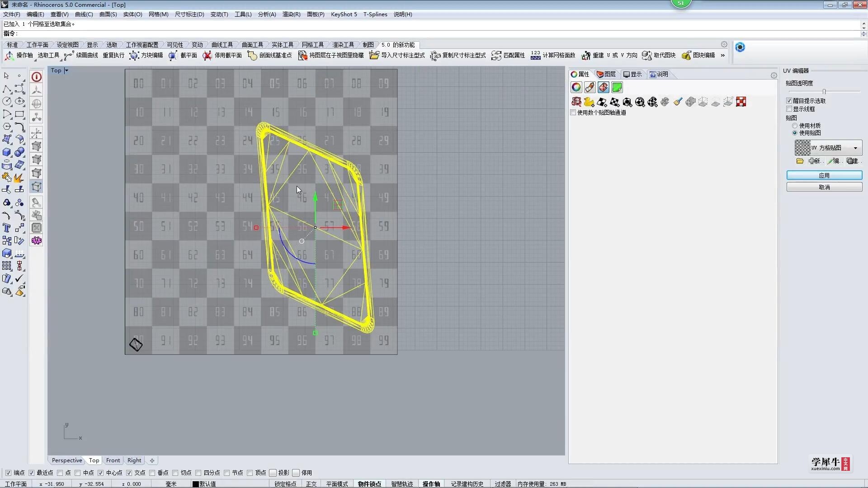Click the 方块编辑 box edit icon
This screenshot has height=488, width=868.
(x=134, y=56)
